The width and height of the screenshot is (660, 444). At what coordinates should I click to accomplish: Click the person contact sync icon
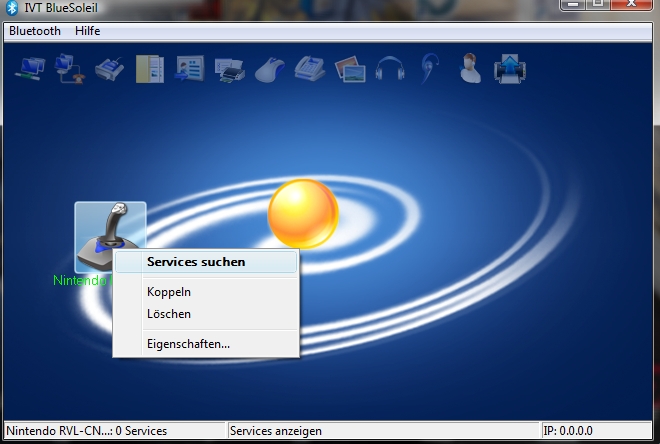(x=469, y=69)
